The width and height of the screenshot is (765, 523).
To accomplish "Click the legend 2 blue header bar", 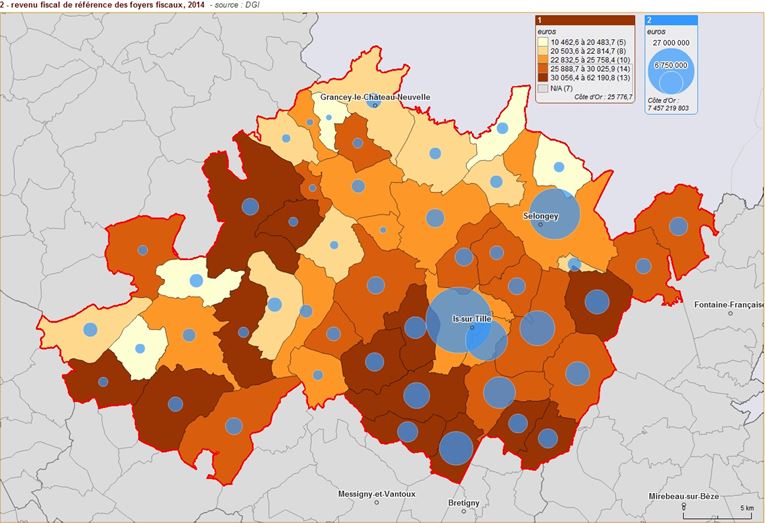I will point(671,20).
